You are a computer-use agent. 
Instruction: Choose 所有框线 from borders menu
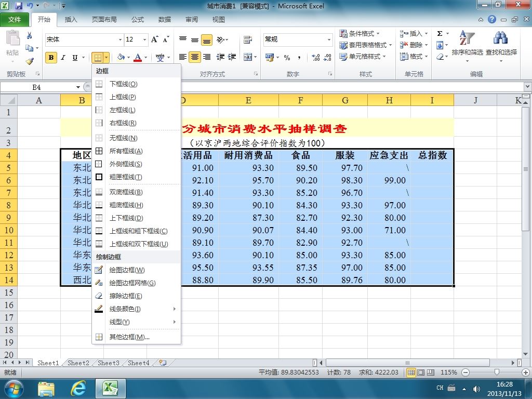tap(136, 151)
